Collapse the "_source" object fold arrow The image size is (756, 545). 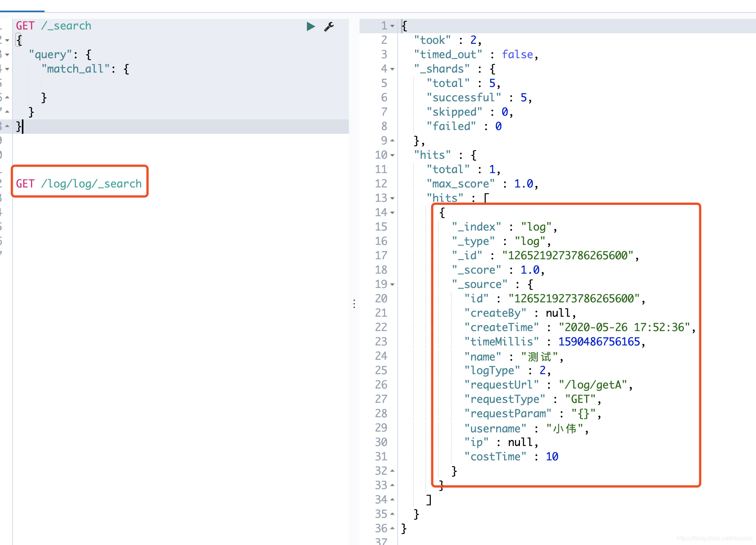point(393,285)
